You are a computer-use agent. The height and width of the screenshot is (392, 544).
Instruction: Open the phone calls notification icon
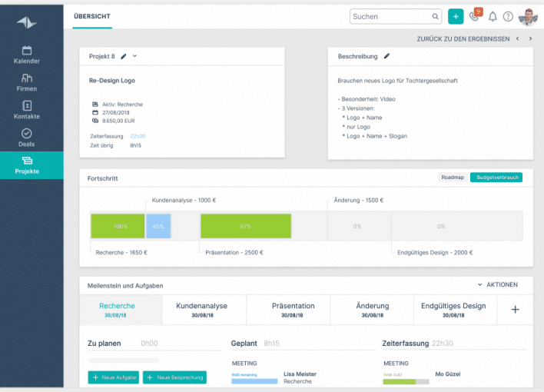click(475, 17)
